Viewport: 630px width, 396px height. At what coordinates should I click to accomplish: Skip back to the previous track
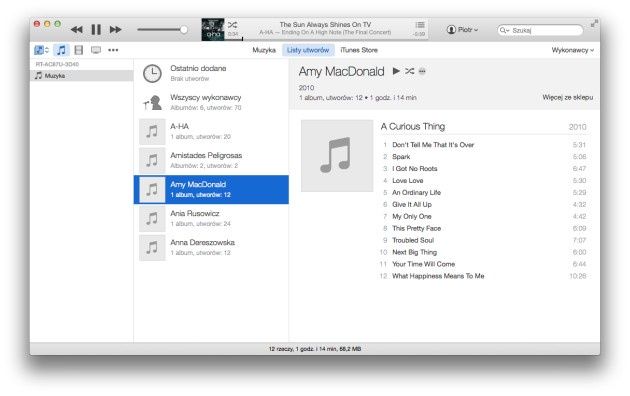[x=77, y=29]
